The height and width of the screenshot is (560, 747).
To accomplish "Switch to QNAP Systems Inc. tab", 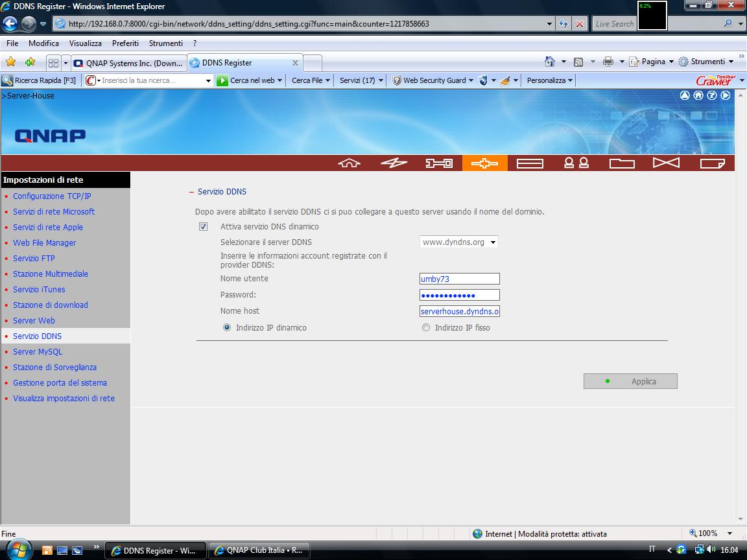I will coord(128,63).
